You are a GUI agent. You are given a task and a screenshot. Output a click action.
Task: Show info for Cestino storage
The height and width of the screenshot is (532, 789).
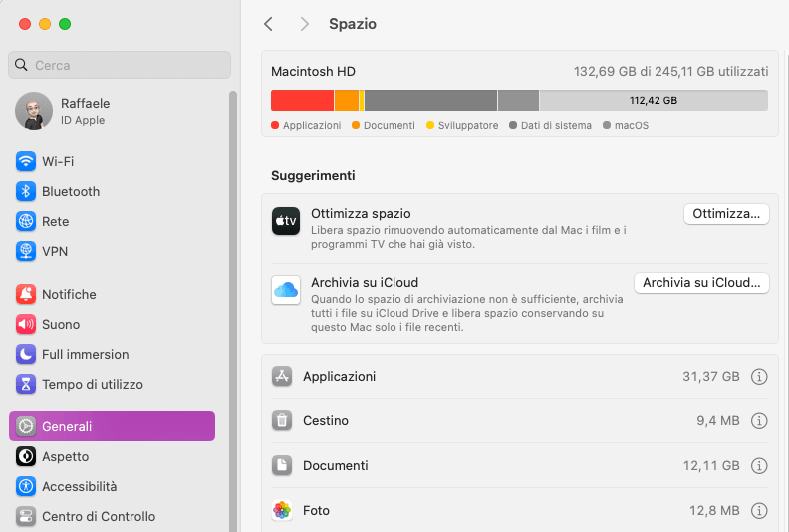click(759, 421)
